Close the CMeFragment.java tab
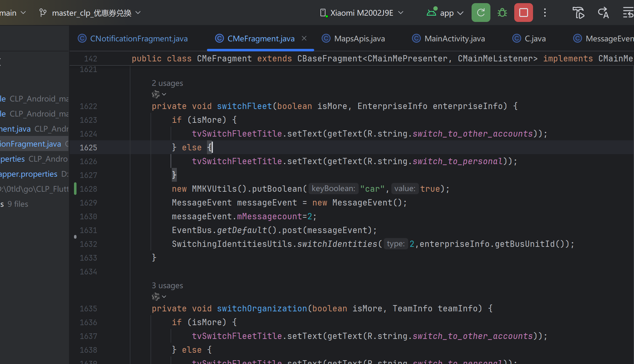This screenshot has width=634, height=364. [x=304, y=38]
